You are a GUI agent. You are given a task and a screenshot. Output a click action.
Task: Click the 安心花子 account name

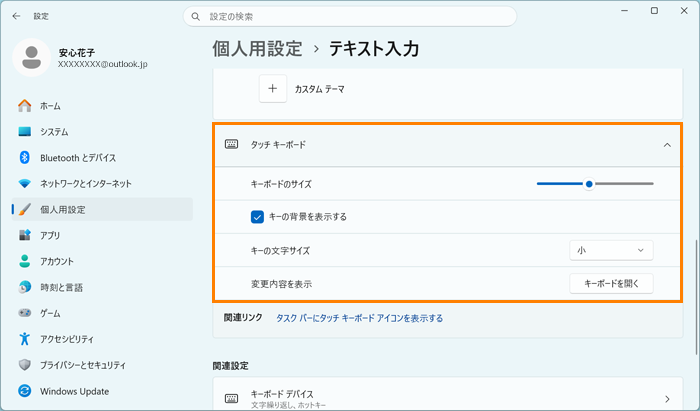[77, 53]
